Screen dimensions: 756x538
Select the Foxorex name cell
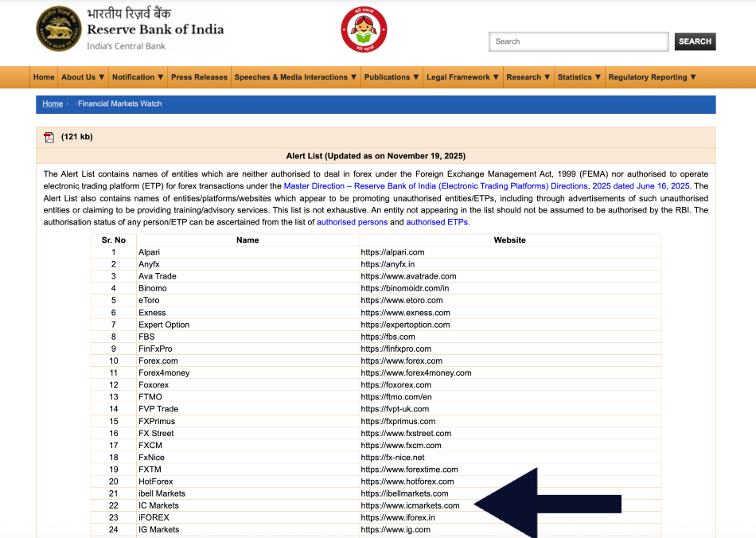pyautogui.click(x=247, y=385)
